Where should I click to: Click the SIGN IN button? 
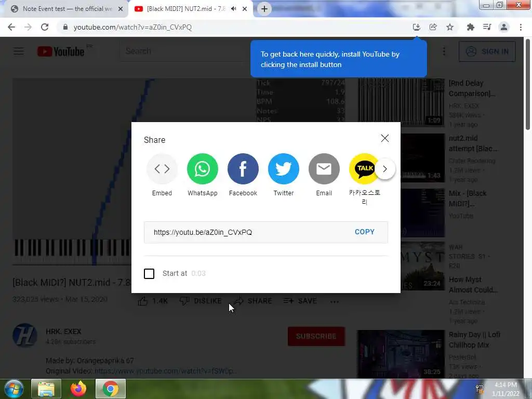pos(487,51)
